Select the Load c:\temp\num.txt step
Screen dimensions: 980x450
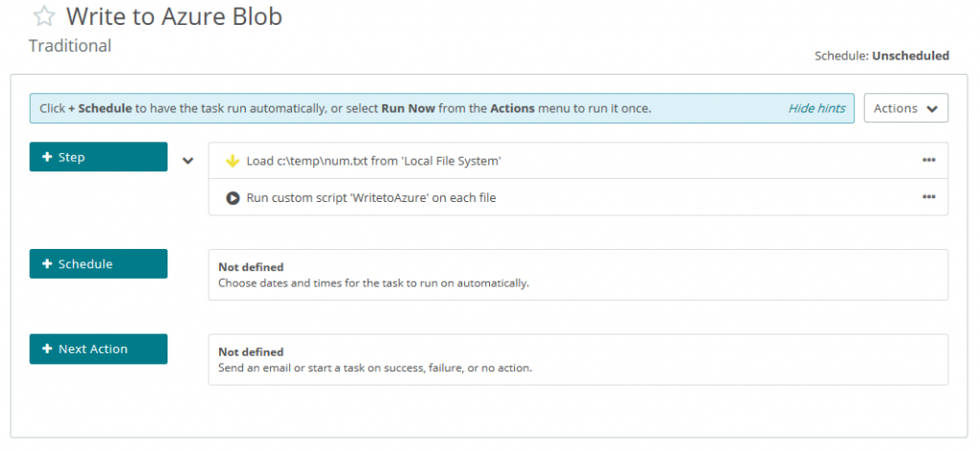point(373,161)
